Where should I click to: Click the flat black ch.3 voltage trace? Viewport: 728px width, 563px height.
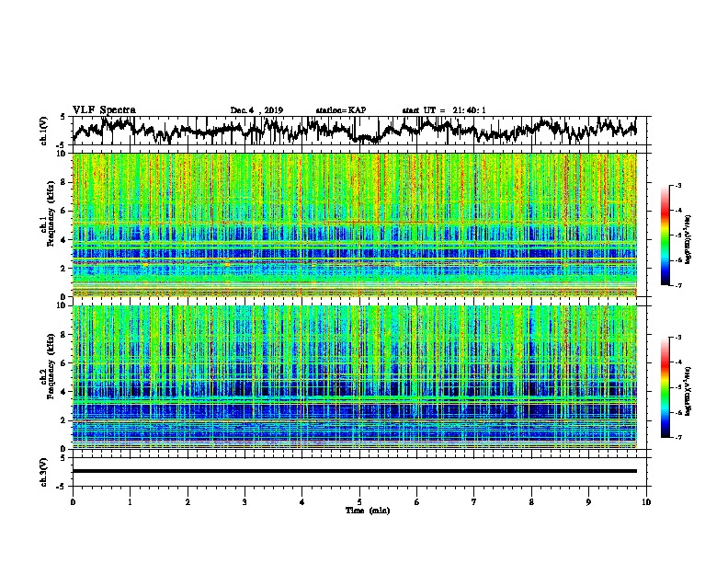[355, 471]
